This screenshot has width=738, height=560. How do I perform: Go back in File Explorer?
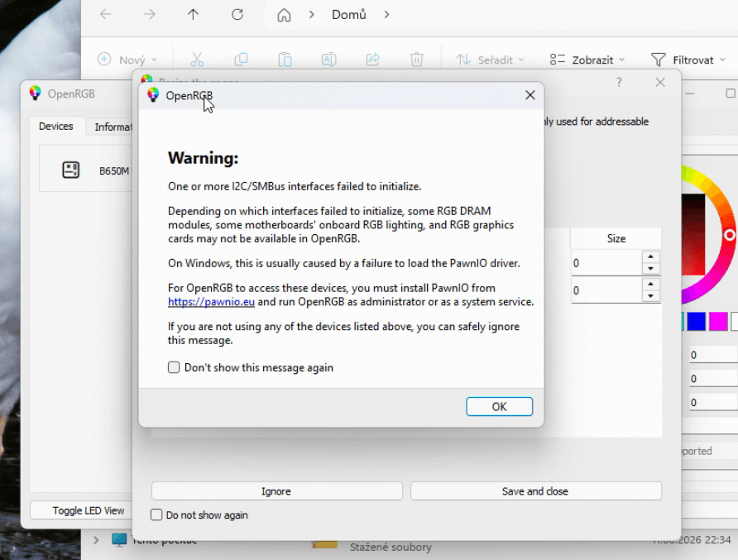pyautogui.click(x=105, y=15)
